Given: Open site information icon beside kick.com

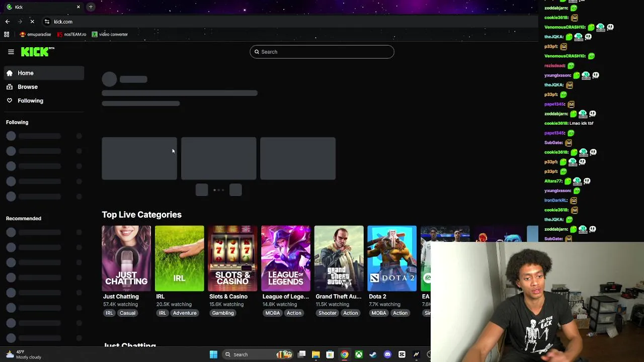Looking at the screenshot, I should (47, 22).
